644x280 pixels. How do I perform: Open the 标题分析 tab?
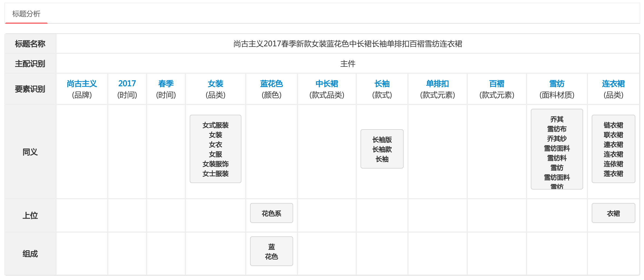pos(26,14)
